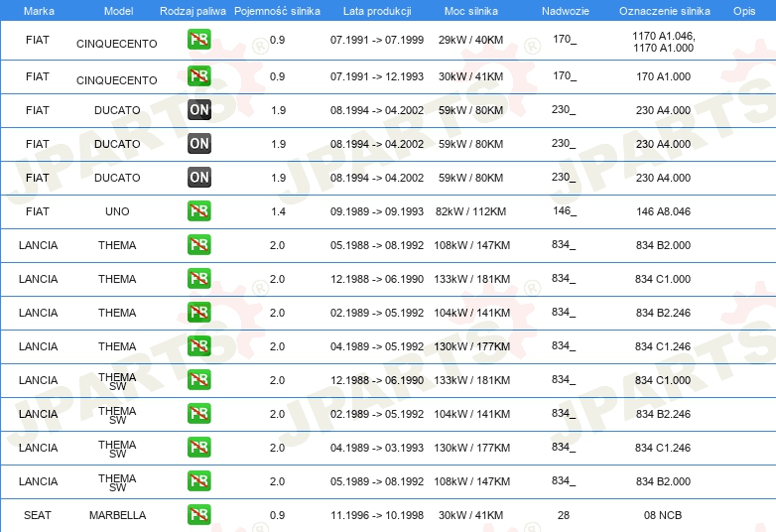Click petrol icon in THEMA SW 104kW row

click(198, 414)
